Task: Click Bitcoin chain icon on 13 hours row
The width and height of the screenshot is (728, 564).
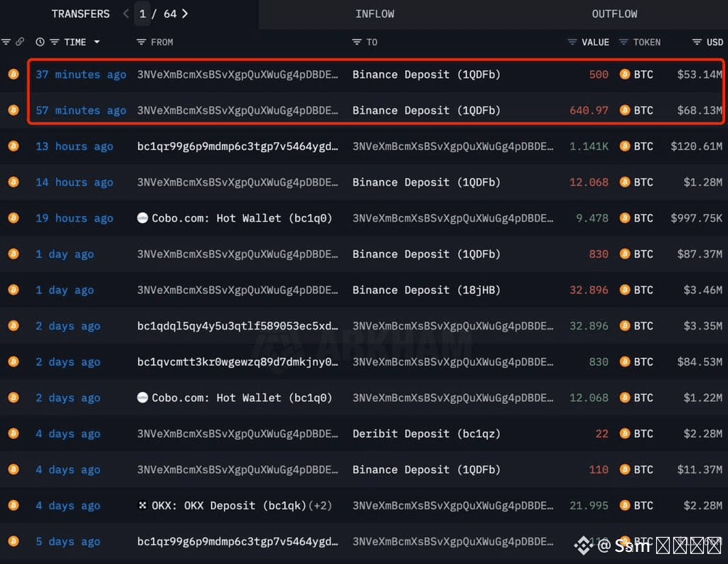Action: tap(14, 146)
